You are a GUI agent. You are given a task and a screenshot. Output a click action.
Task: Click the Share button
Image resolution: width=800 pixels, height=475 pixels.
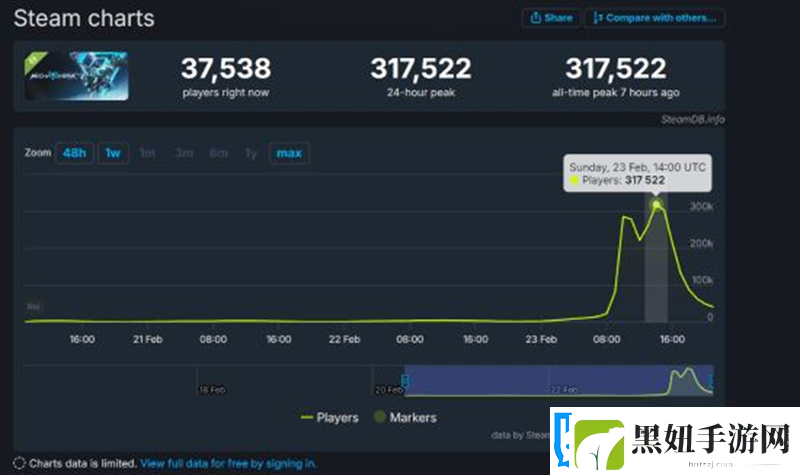[551, 18]
